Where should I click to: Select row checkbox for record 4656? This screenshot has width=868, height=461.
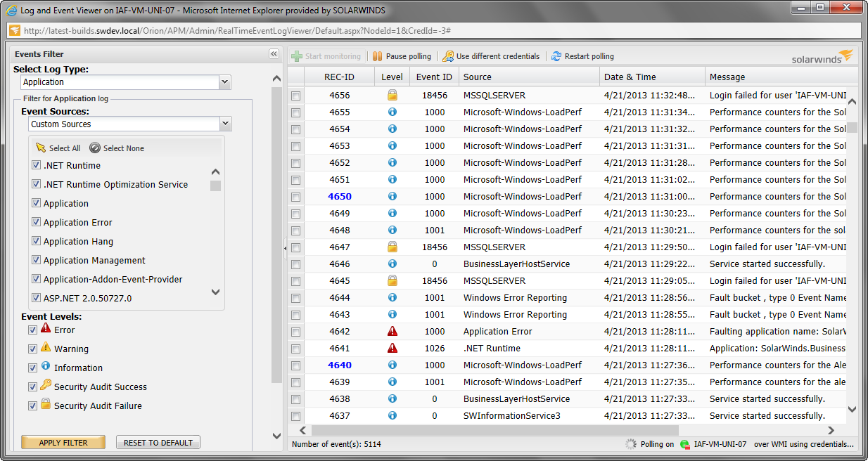click(x=295, y=96)
